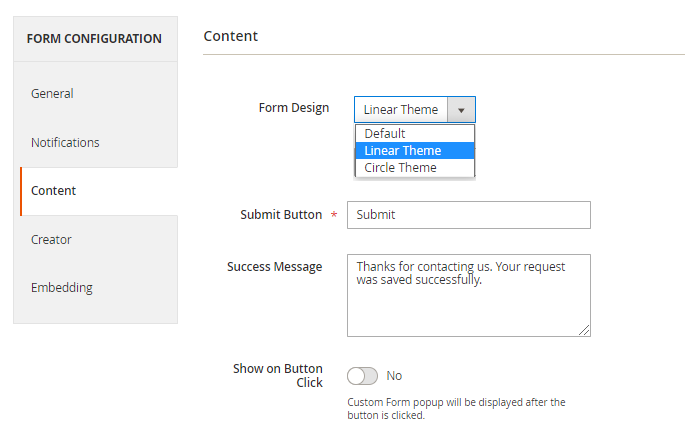Screen dimensions: 685x448
Task: Select the highlighted Linear Theme option
Action: (403, 151)
